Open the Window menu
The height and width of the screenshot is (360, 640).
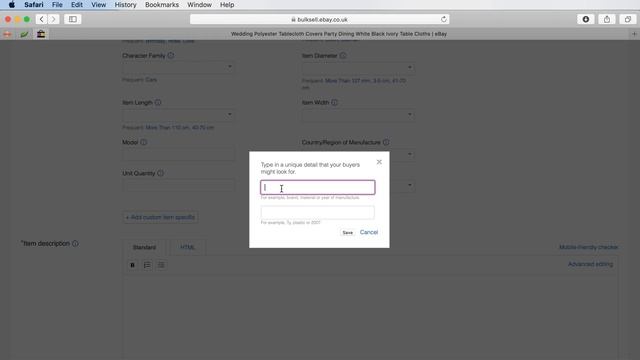tap(199, 5)
